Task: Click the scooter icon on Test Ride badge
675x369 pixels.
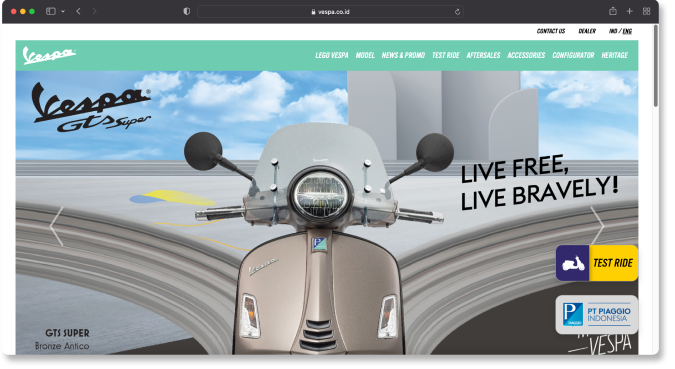Action: pos(573,263)
